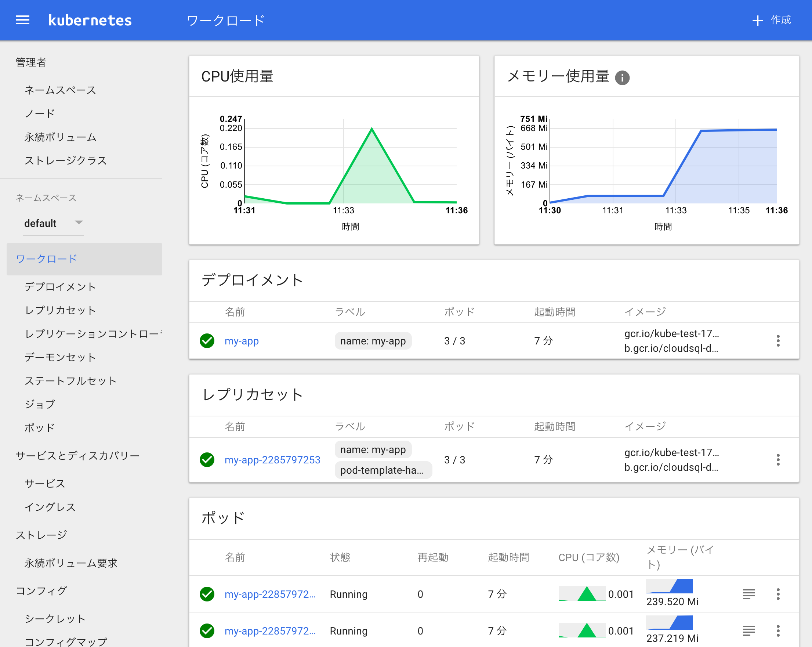
Task: Open コンフィグマップ in the sidebar
Action: click(x=66, y=642)
